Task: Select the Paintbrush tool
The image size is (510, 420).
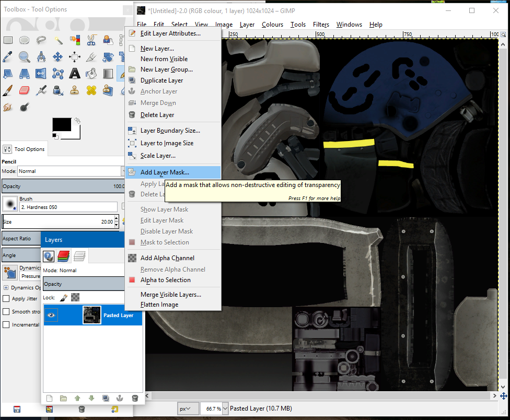Action: click(8, 90)
